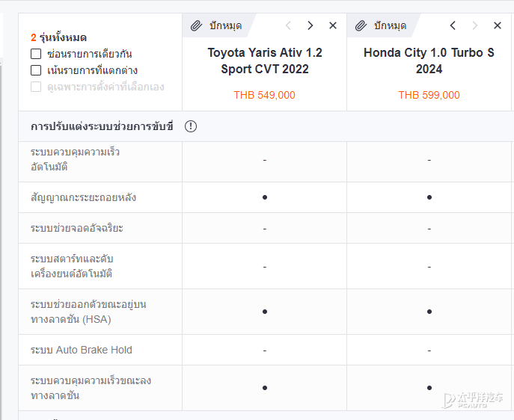Image resolution: width=514 pixels, height=420 pixels.
Task: Remove Honda City from comparison
Action: pyautogui.click(x=498, y=25)
